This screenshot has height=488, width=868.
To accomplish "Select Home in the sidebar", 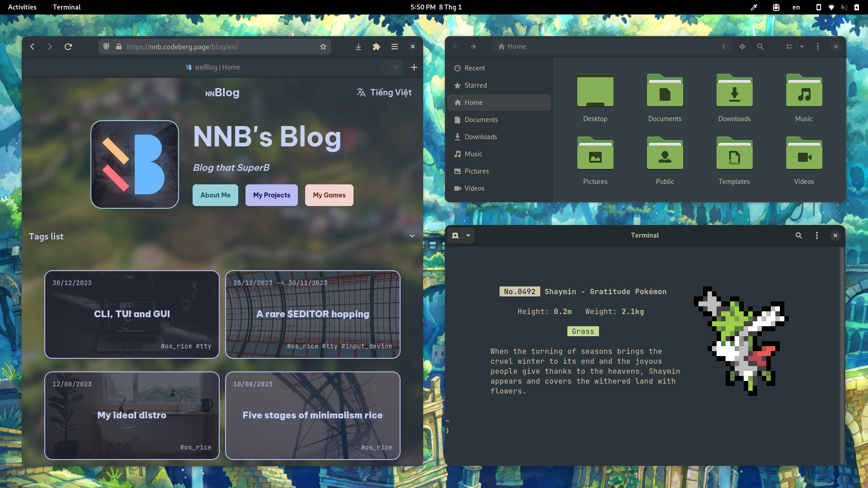I will point(499,103).
